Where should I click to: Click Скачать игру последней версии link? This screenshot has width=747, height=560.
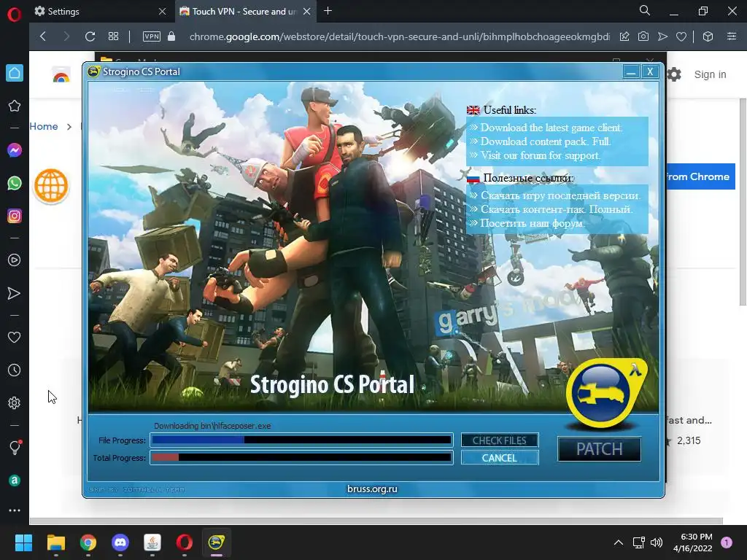point(560,195)
